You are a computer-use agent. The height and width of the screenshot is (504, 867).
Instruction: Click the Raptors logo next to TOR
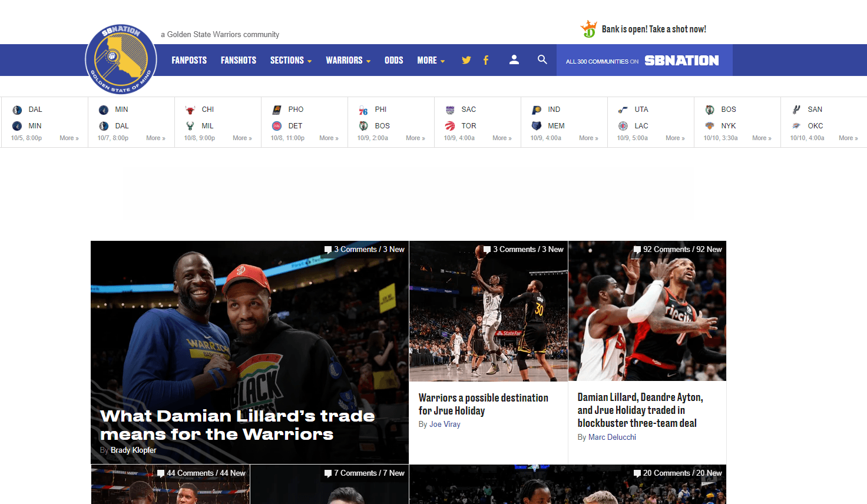tap(449, 126)
